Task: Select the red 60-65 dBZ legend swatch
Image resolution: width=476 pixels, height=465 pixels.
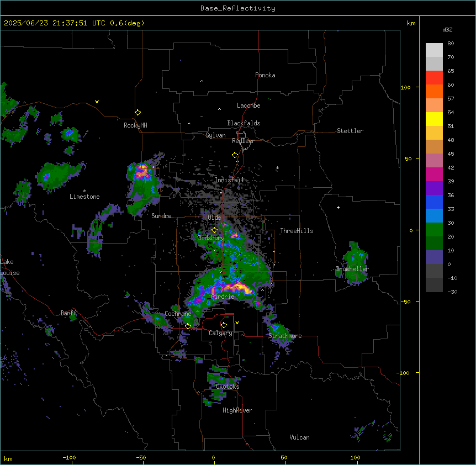Action: pos(434,78)
